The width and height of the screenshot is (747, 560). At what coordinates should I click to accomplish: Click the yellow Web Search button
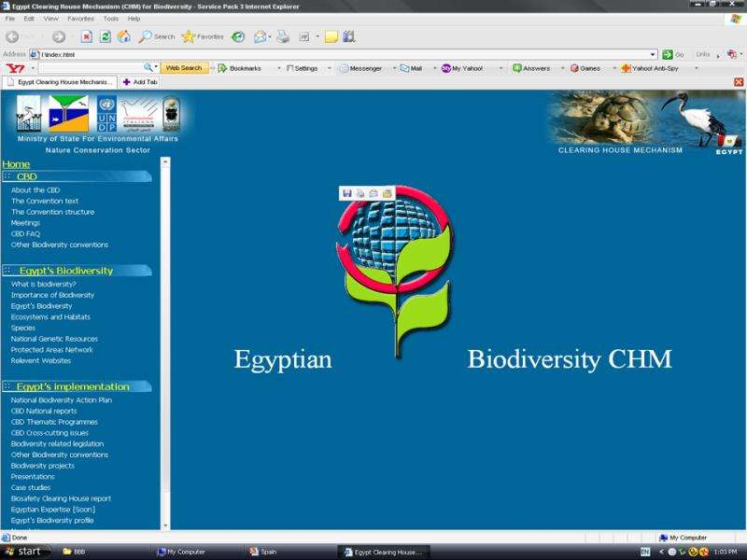click(184, 68)
